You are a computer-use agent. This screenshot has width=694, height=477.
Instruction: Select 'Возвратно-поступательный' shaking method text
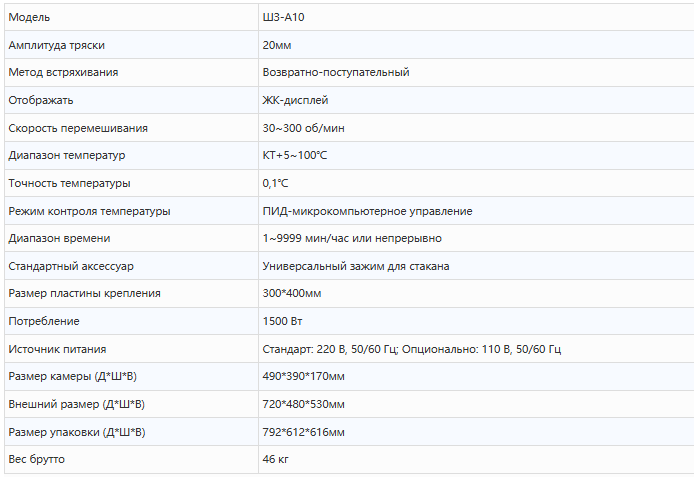tap(335, 72)
